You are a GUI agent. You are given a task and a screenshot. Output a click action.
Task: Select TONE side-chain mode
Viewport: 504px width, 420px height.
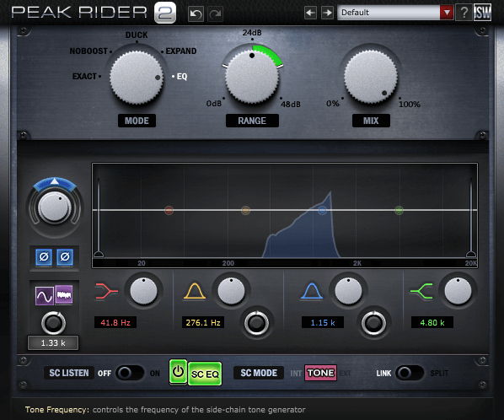320,373
